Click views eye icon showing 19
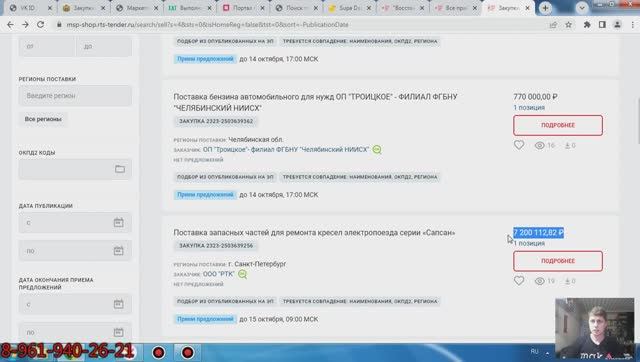Image resolution: width=640 pixels, height=362 pixels. pos(540,281)
